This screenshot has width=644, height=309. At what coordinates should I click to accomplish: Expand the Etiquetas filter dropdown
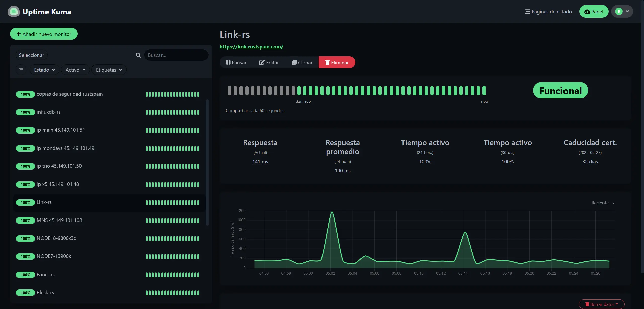(x=109, y=70)
